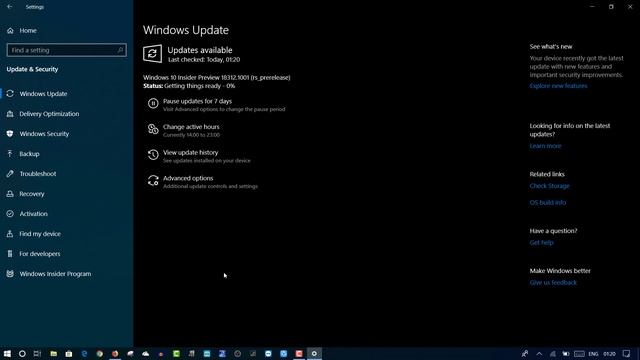Click the active hours clock icon
The height and width of the screenshot is (360, 640).
tap(153, 129)
